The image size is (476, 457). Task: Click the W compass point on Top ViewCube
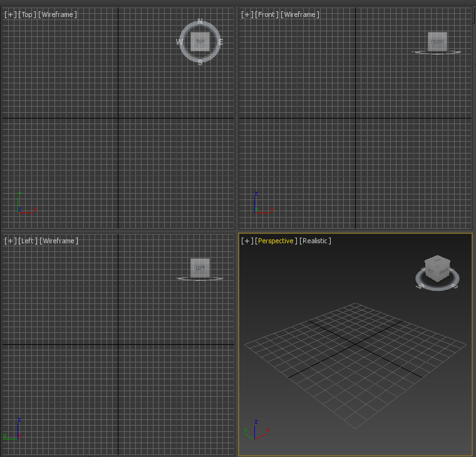[179, 41]
